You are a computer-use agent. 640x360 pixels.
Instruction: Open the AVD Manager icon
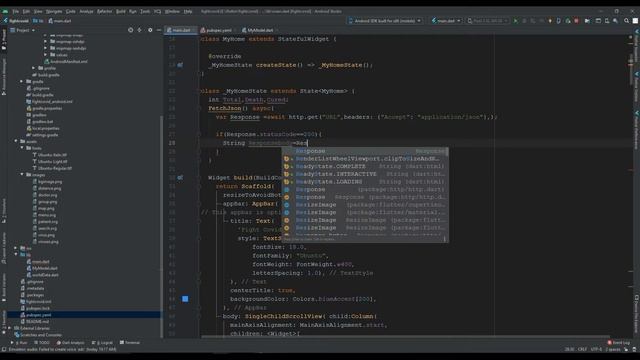[x=607, y=20]
